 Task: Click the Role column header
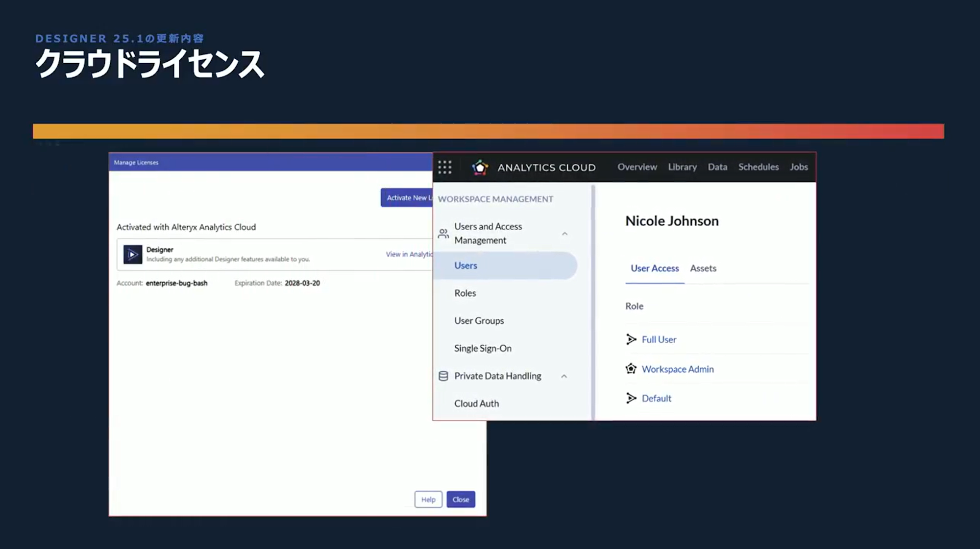(x=634, y=306)
